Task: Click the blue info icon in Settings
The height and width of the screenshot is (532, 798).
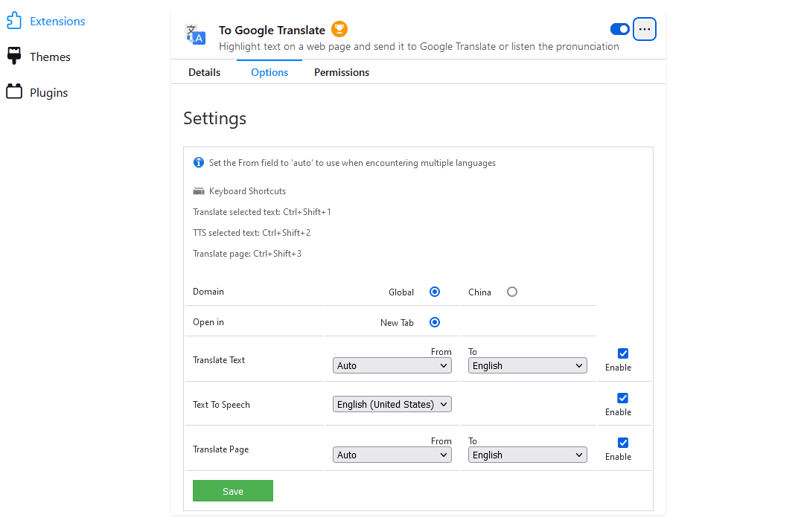Action: [199, 162]
